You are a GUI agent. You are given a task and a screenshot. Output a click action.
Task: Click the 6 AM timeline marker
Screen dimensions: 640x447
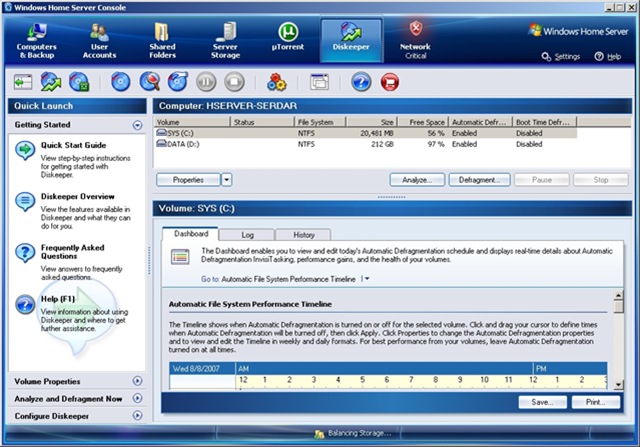coord(387,380)
